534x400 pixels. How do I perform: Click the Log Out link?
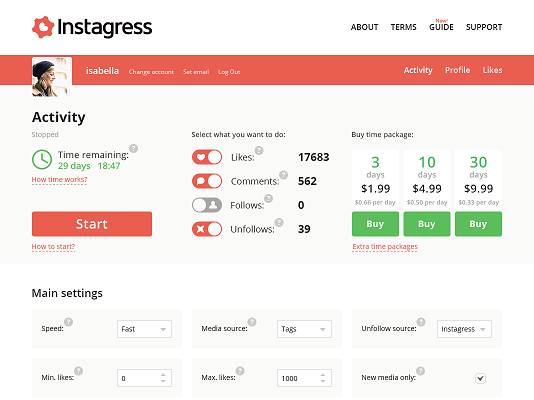[229, 72]
